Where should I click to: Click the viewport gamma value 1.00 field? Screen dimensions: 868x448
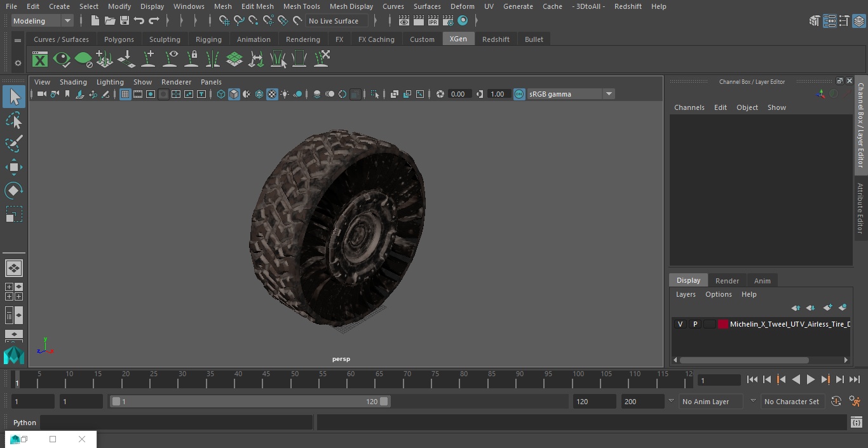coord(498,94)
